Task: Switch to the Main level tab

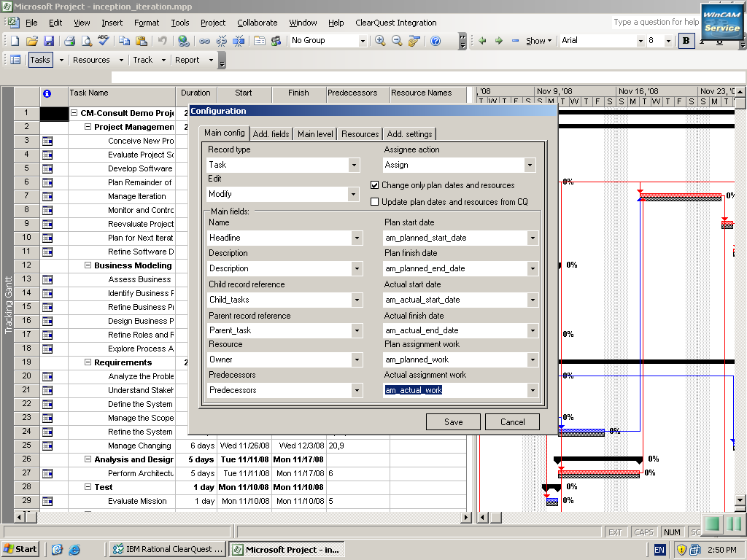Action: [x=315, y=134]
